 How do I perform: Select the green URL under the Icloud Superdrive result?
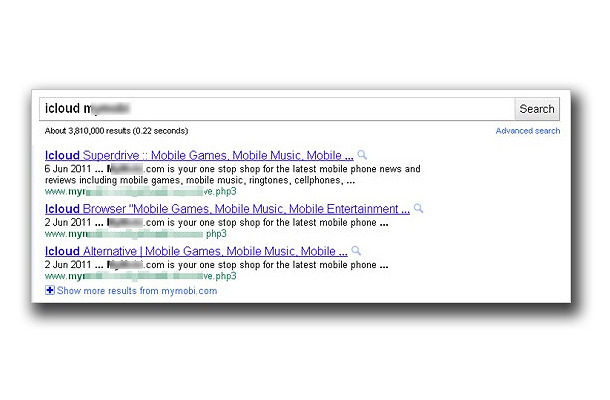click(x=140, y=191)
